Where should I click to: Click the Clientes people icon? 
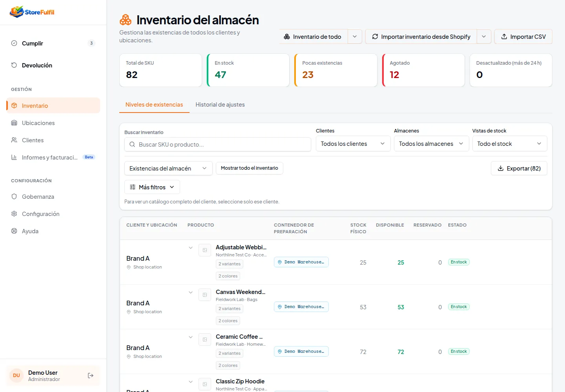tap(14, 140)
